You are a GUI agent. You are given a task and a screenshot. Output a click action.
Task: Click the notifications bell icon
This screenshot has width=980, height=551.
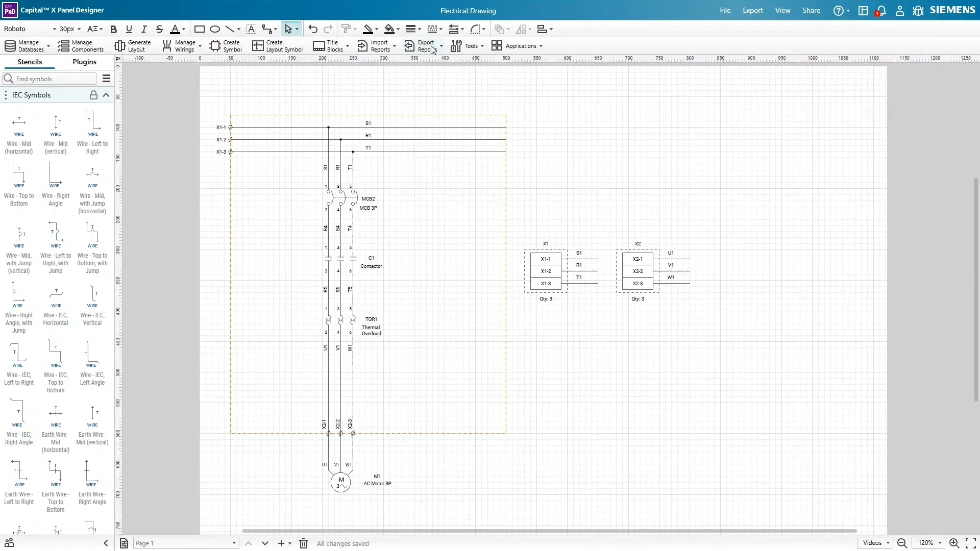(x=881, y=10)
